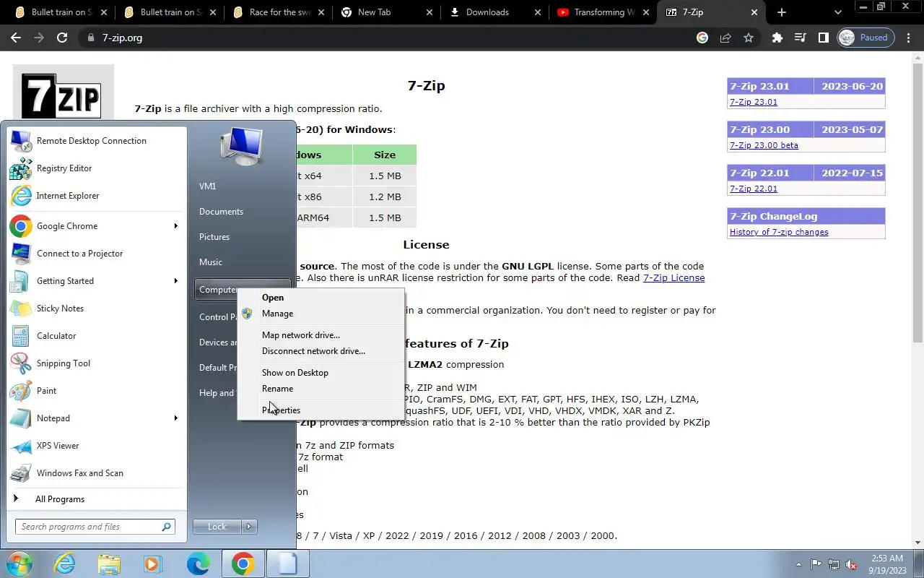The width and height of the screenshot is (924, 578).
Task: Open the 7-Zip 23.01 link
Action: [754, 102]
